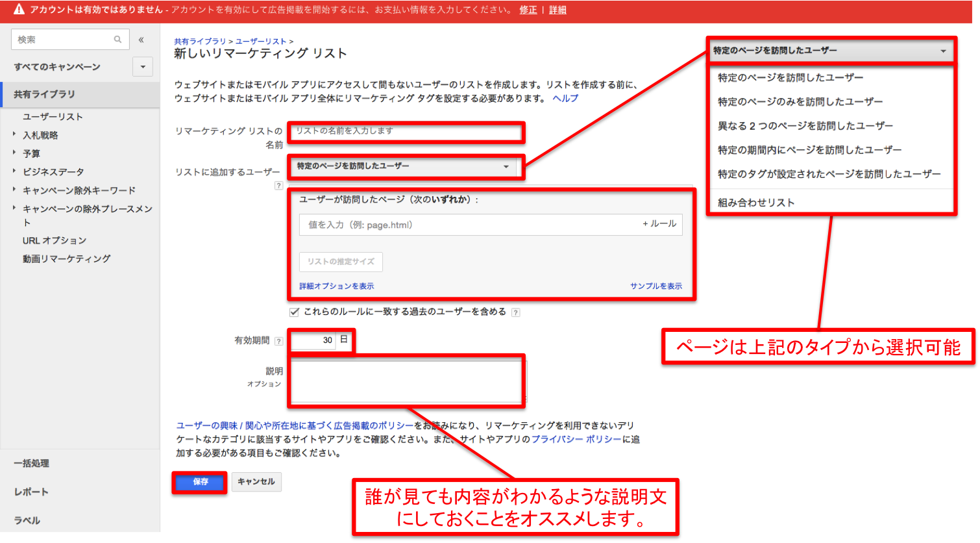Click the 保存 button
This screenshot has height=543, width=980.
pos(199,482)
